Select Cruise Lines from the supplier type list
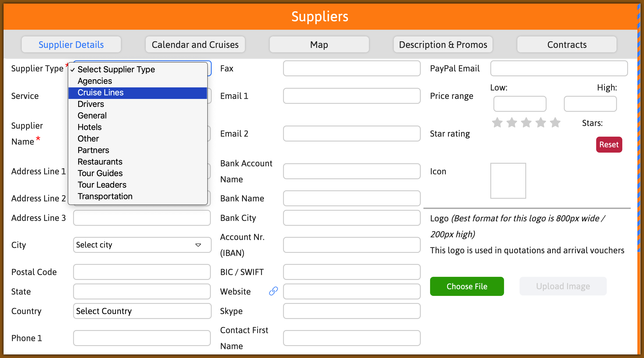 101,92
